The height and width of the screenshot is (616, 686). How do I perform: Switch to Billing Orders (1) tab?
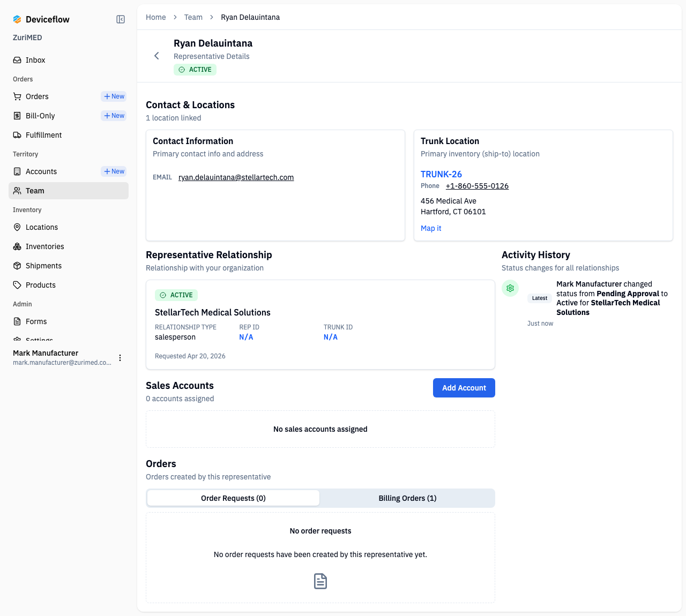407,498
